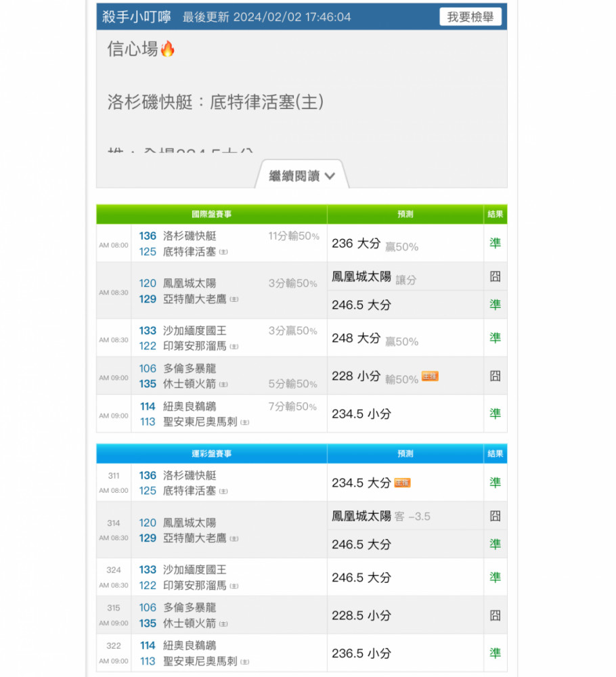Click the 228.5 小分 prediction
This screenshot has width=616, height=677.
(361, 615)
